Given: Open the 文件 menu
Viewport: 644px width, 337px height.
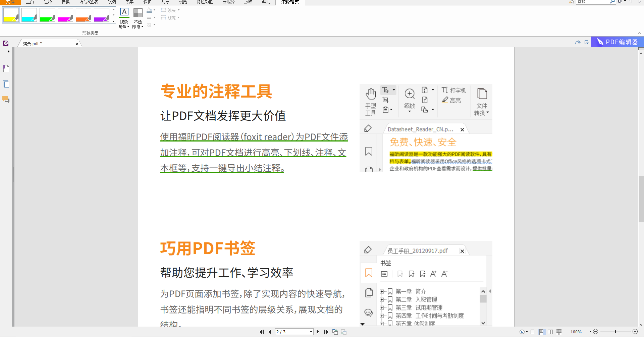Looking at the screenshot, I should [10, 2].
